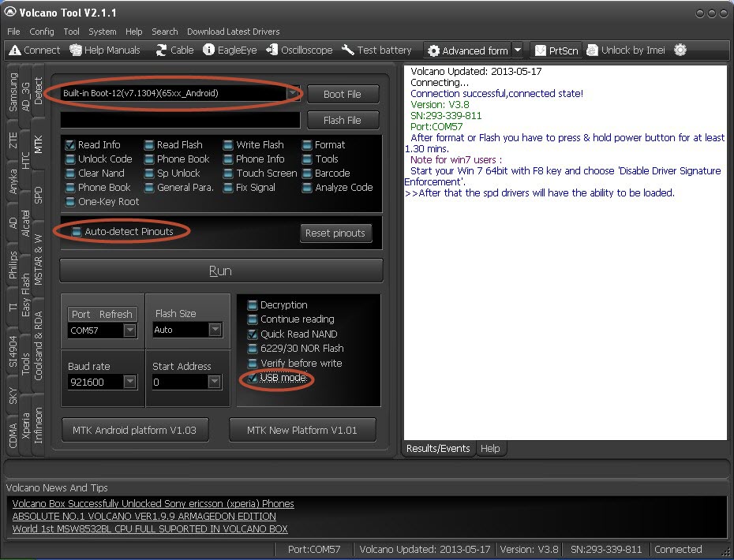Screen dimensions: 734x560
Task: Click the Reset pinouts button
Action: point(335,233)
